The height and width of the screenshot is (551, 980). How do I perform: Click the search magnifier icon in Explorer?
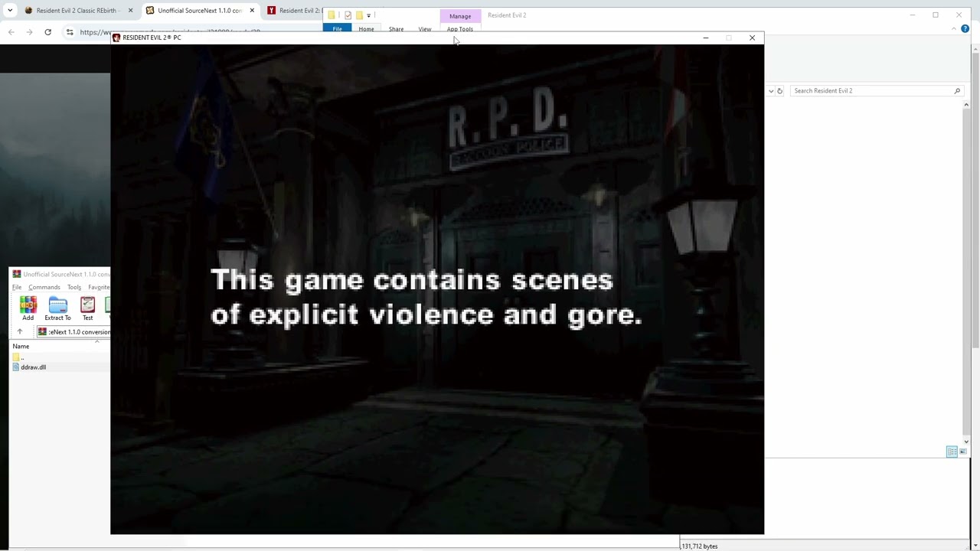(957, 91)
